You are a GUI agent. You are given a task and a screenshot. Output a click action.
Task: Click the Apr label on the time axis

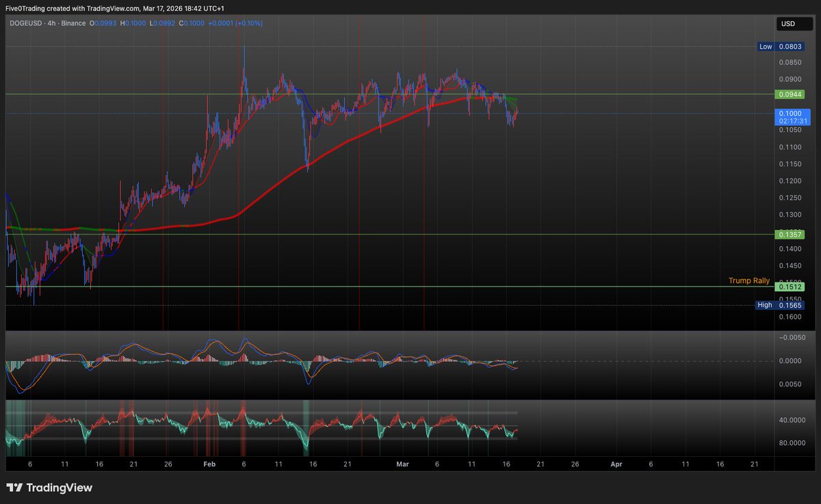pyautogui.click(x=616, y=464)
